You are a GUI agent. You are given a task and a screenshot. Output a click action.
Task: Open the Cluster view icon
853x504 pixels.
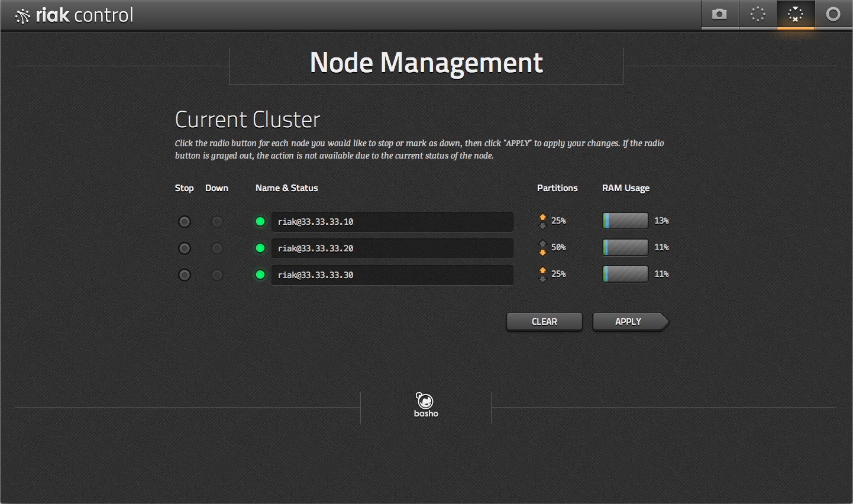758,14
